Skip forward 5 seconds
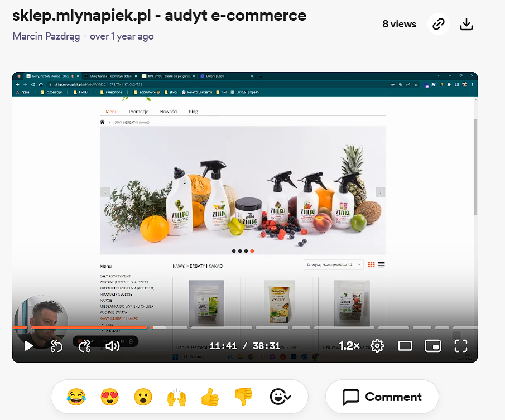This screenshot has width=505, height=420. (x=85, y=346)
